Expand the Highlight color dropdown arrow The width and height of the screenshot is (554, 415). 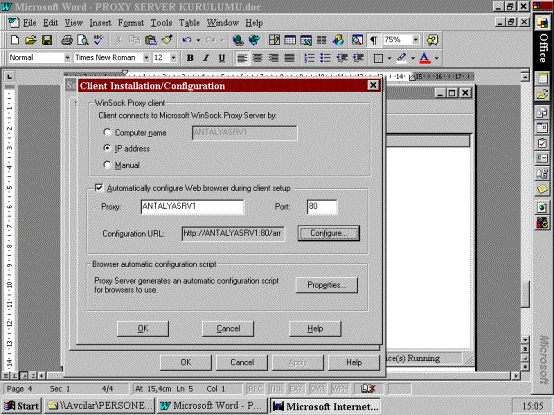point(413,58)
